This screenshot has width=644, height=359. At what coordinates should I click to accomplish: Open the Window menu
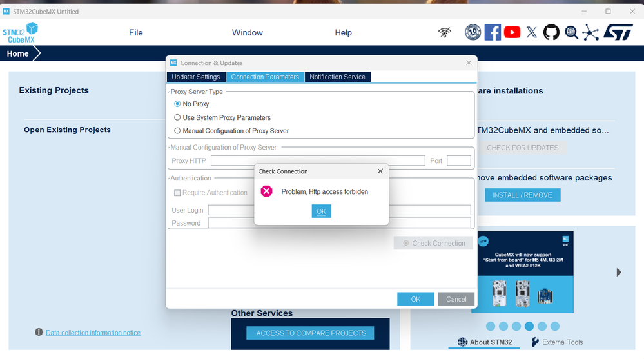[248, 32]
